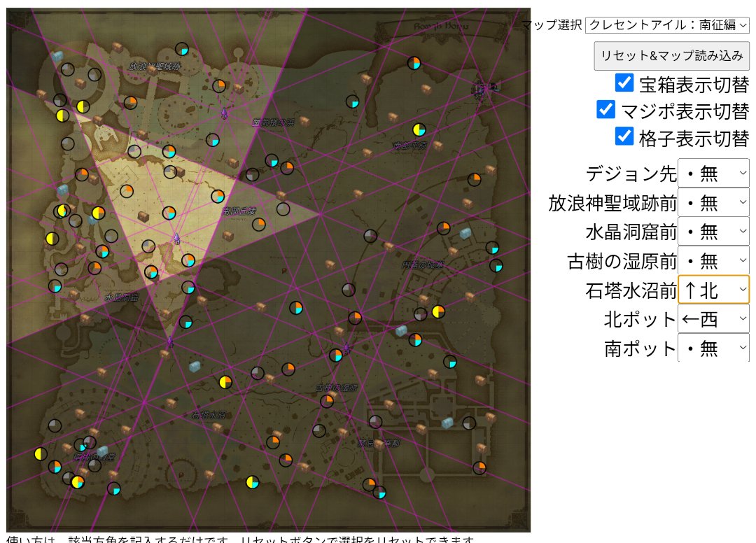Screen dimensions: 756x543
Task: Click the 隆起の浅窪 map label
Action: [x=94, y=457]
